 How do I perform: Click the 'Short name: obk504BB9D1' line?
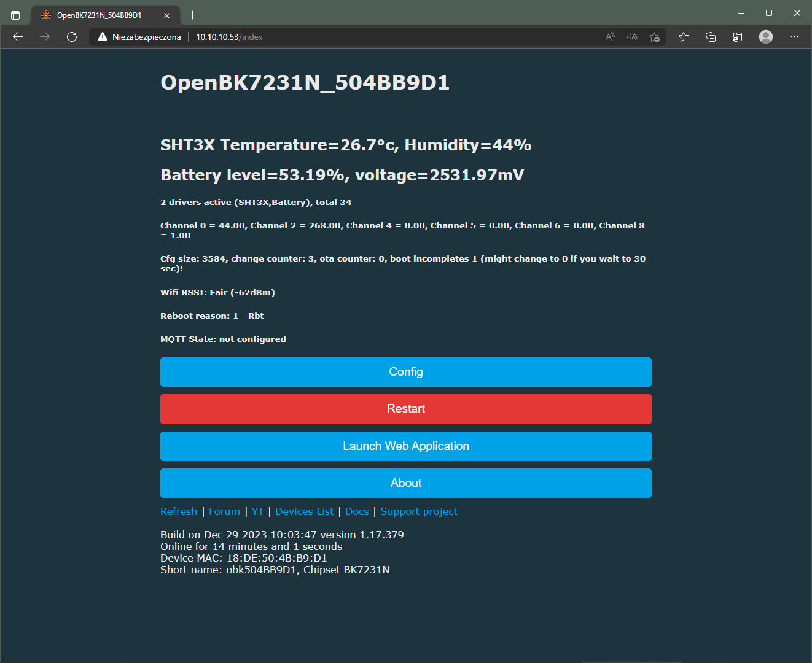(275, 570)
